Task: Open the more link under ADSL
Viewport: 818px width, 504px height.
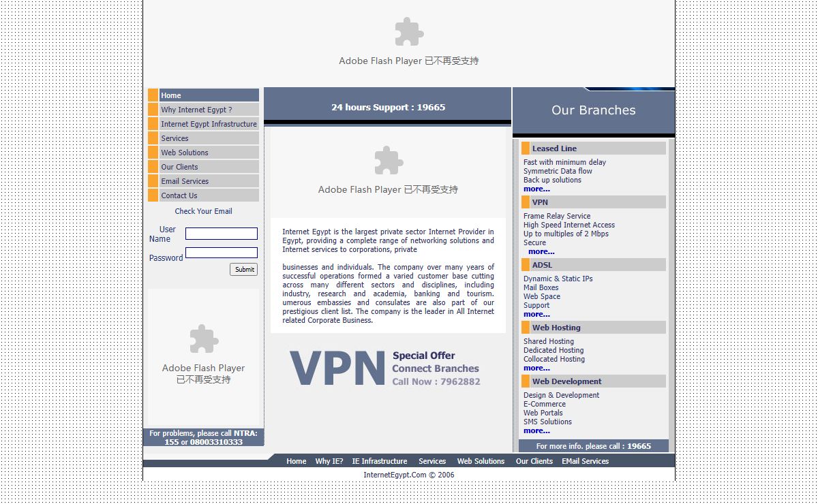Action: [x=536, y=314]
